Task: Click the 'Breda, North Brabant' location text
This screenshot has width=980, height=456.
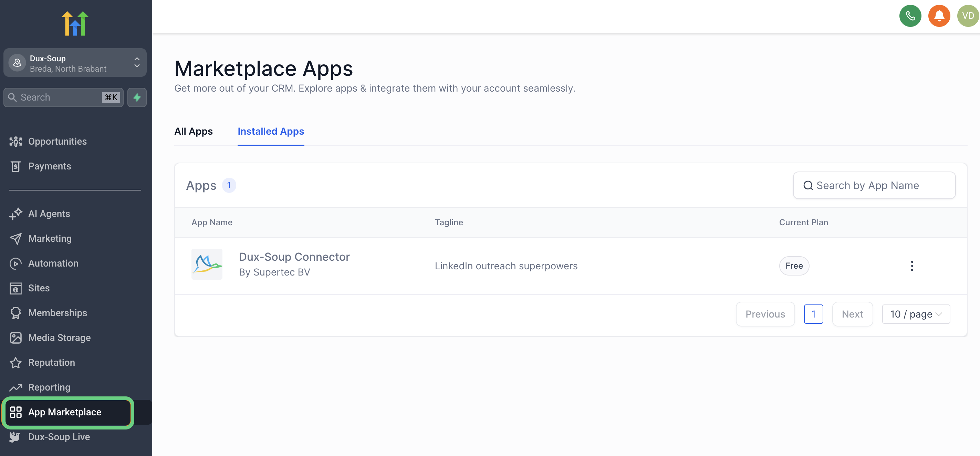Action: 68,69
